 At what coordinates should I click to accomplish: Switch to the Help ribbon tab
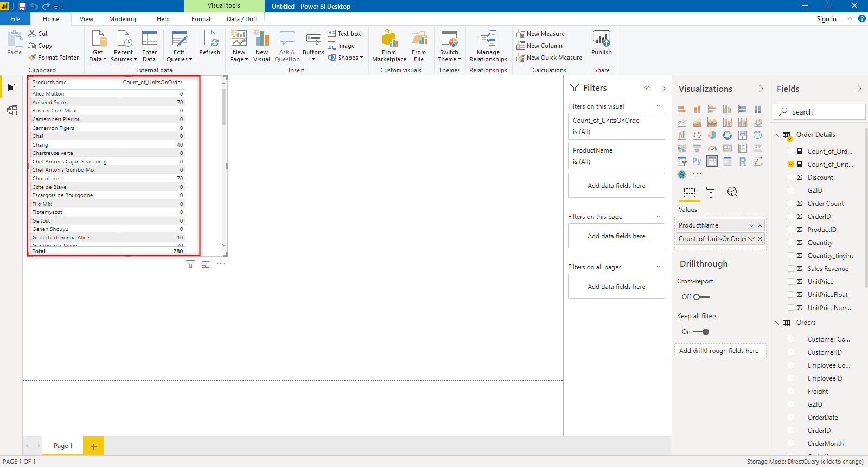pyautogui.click(x=163, y=19)
